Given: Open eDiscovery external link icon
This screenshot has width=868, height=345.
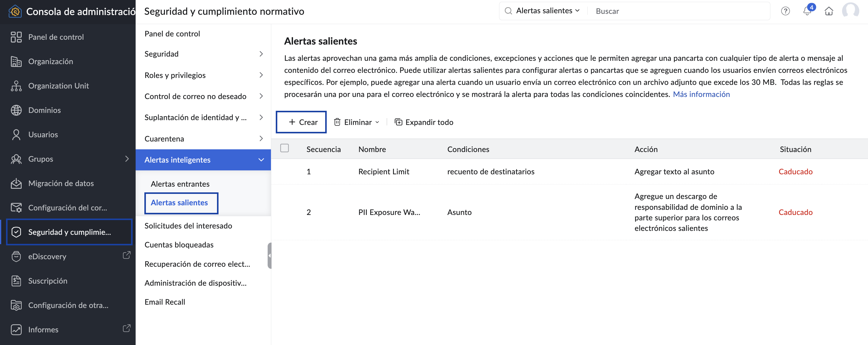Looking at the screenshot, I should tap(126, 256).
